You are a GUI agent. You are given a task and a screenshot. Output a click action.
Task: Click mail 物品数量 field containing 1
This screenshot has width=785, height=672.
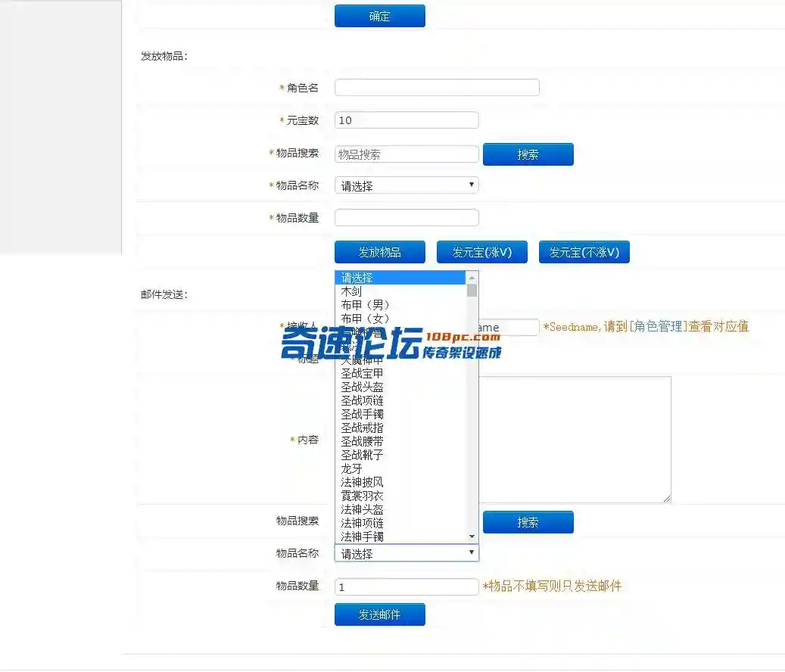click(x=407, y=586)
